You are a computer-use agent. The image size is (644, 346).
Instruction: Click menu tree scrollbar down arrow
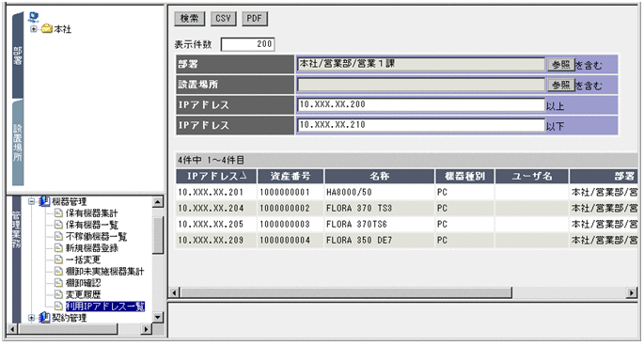[x=158, y=317]
